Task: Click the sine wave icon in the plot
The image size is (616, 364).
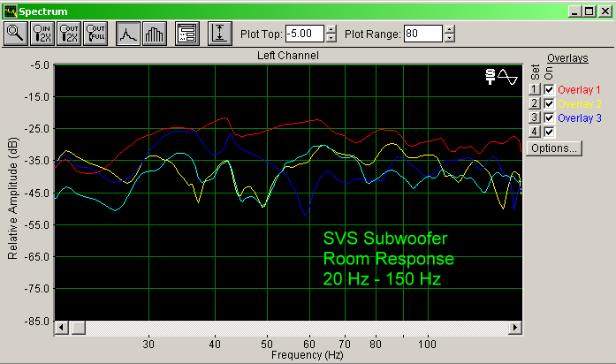Action: click(x=507, y=77)
